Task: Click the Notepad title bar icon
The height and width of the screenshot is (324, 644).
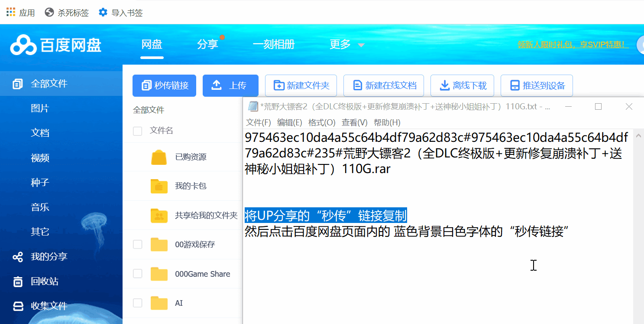Action: coord(252,107)
